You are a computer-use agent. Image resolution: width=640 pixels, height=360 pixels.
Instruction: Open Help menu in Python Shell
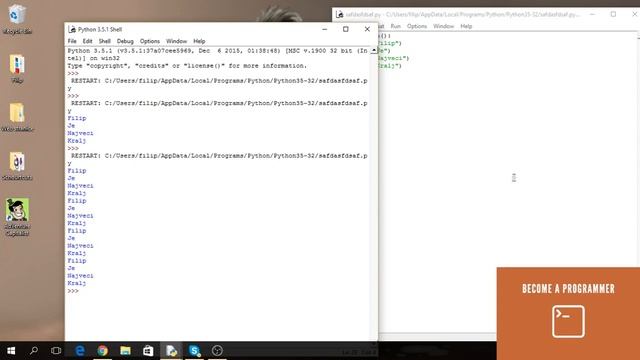199,41
